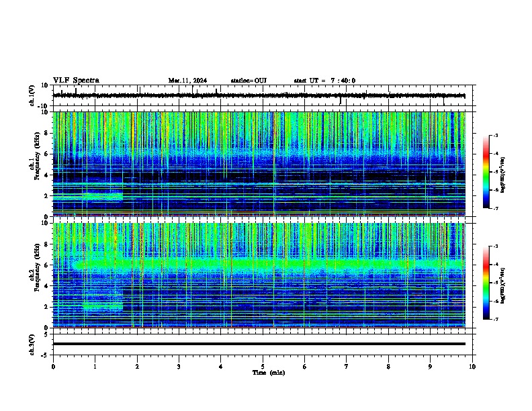Viewport: 532px width, 411px height.
Task: Click the ch.2 spectrogram colorbar
Action: tap(486, 283)
